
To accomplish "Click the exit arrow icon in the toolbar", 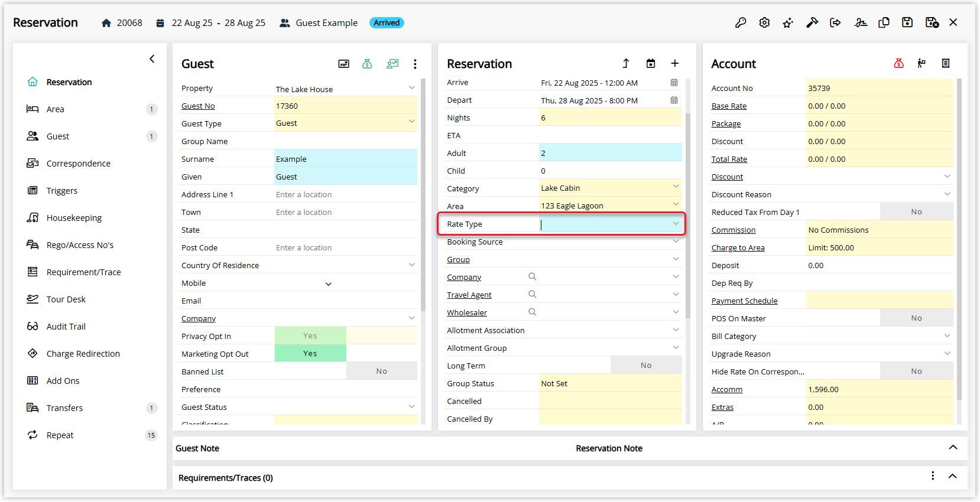I will [835, 22].
